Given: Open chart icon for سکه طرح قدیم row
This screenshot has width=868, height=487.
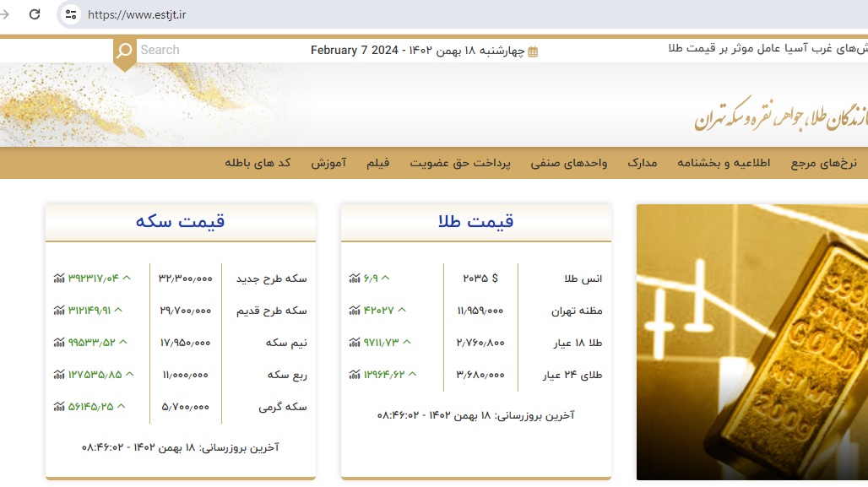Looking at the screenshot, I should 59,311.
